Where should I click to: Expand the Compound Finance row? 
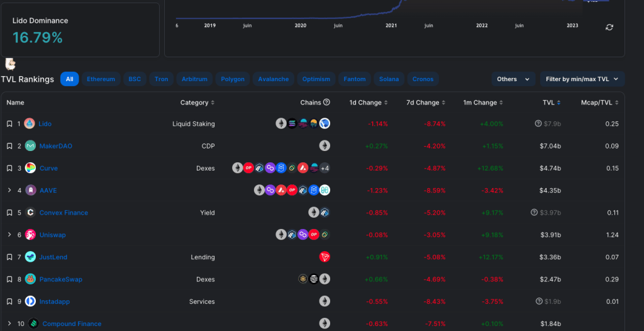click(x=9, y=323)
